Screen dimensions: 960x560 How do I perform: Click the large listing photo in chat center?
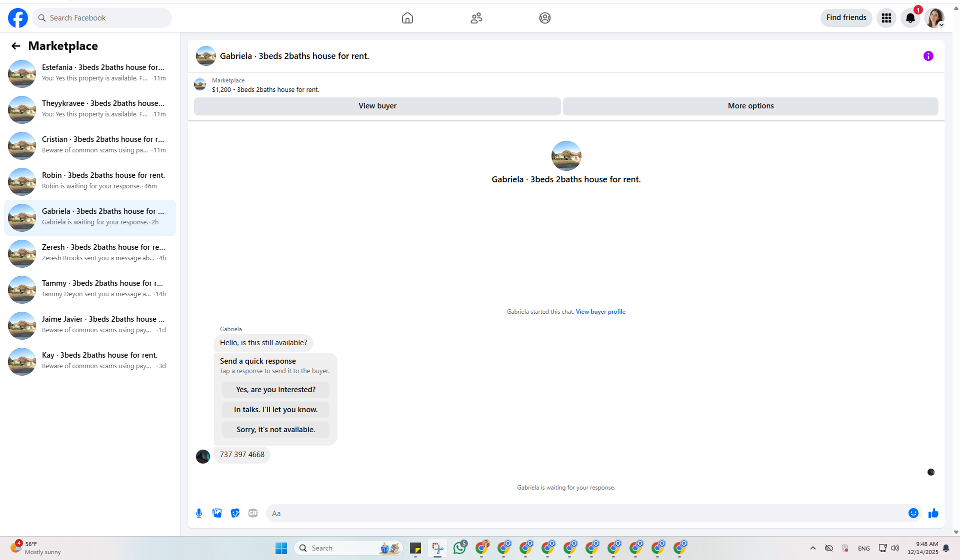pyautogui.click(x=566, y=156)
